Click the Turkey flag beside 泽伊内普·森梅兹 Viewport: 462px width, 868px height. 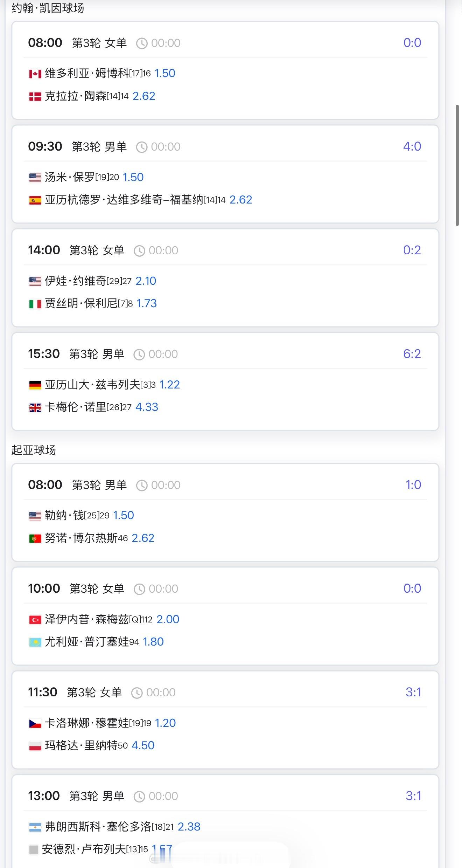[x=35, y=620]
